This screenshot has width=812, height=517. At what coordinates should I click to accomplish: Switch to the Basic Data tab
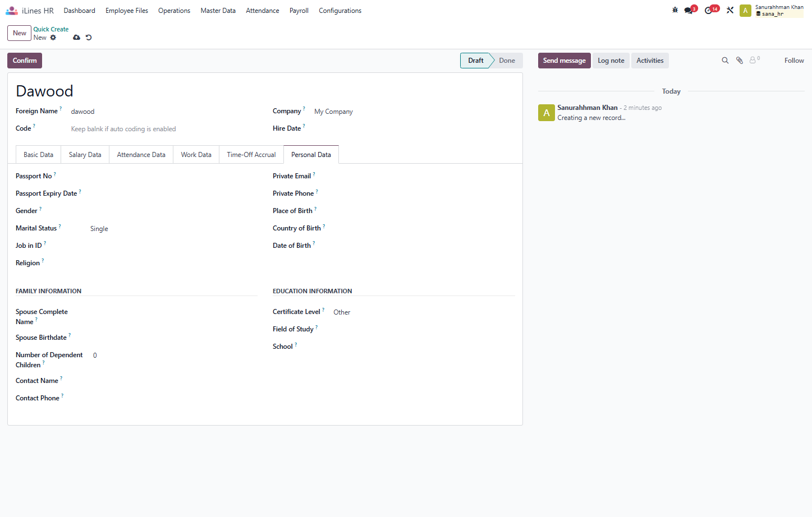(38, 155)
